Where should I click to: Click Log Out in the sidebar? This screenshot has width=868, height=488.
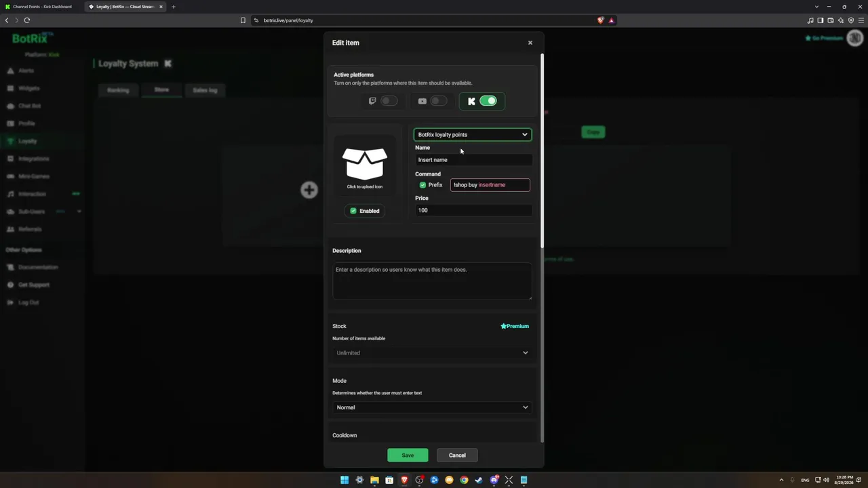click(28, 302)
